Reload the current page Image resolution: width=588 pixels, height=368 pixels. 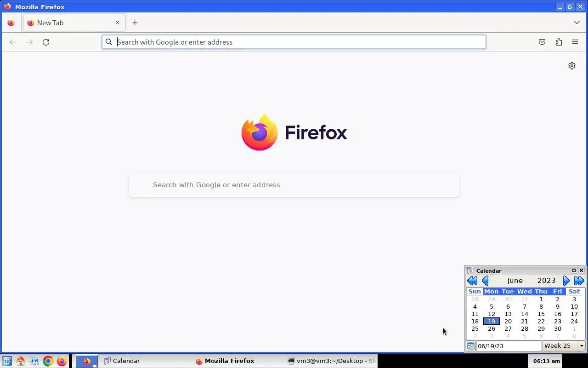[x=46, y=42]
